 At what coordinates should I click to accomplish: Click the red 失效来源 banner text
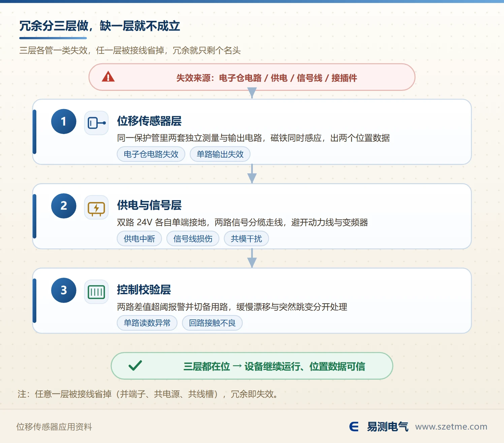pyautogui.click(x=266, y=78)
